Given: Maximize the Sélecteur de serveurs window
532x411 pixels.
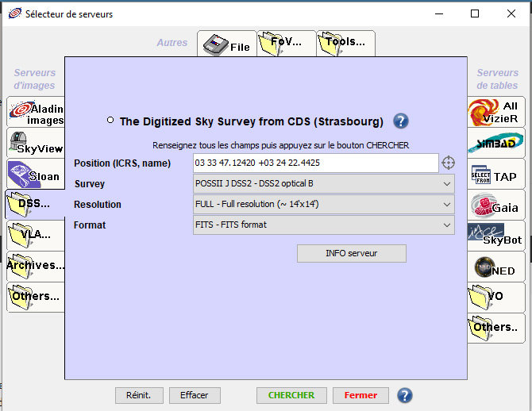Looking at the screenshot, I should tap(475, 13).
